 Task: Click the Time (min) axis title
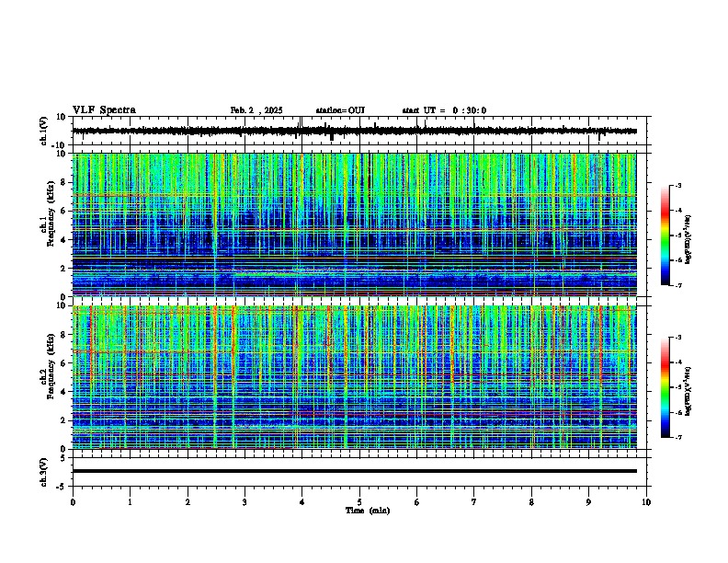coord(368,511)
